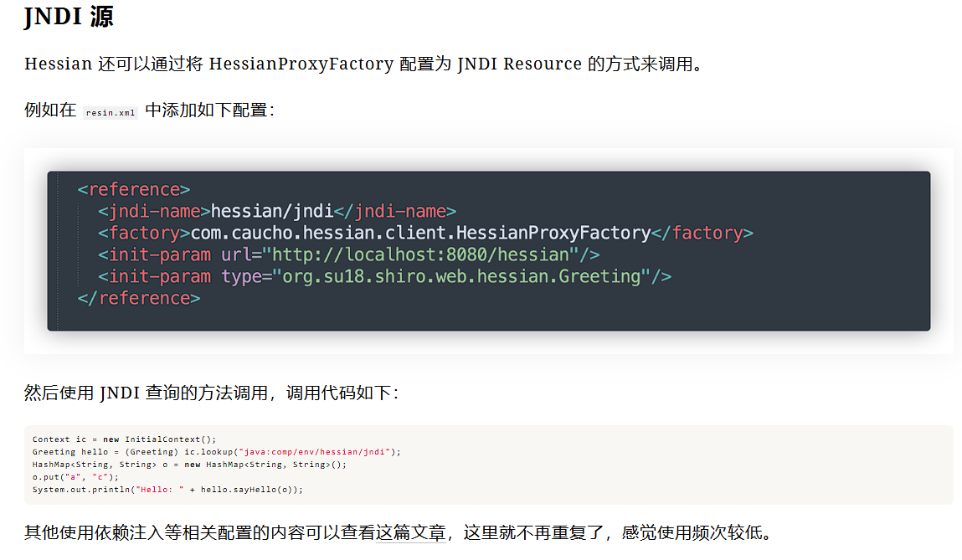Viewport: 962px width, 560px height.
Task: Click the "中添加如下配置" text
Action: click(209, 110)
